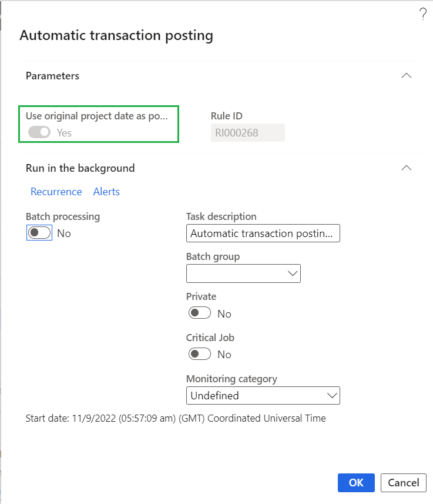Open the Monitoring category dropdown arrow
The height and width of the screenshot is (504, 433).
click(332, 395)
